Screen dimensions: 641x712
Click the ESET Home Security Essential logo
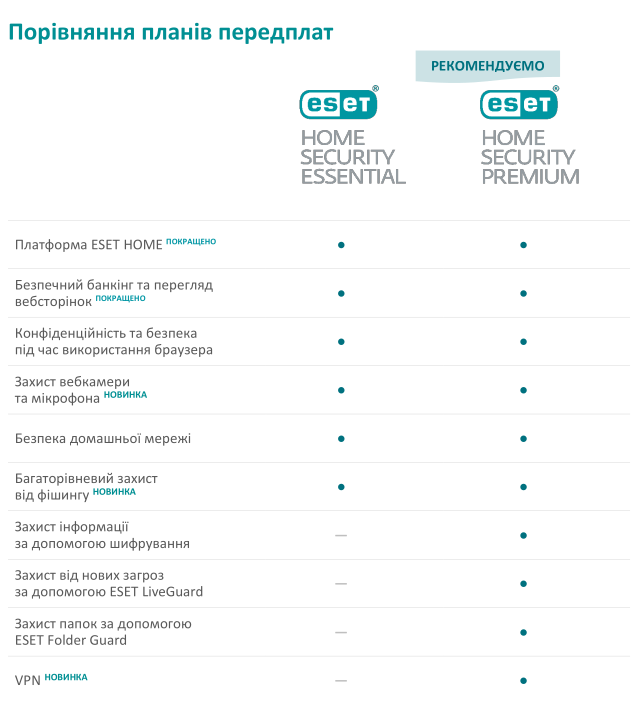click(340, 103)
